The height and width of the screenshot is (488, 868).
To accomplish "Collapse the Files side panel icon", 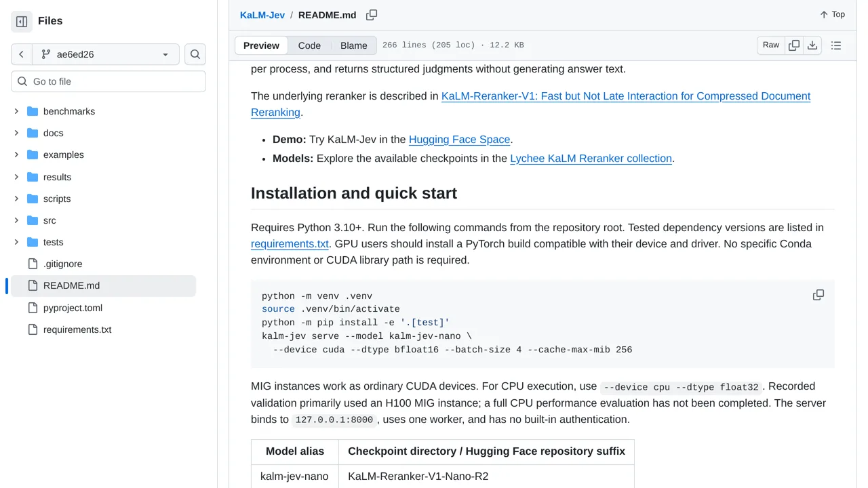I will (x=22, y=22).
